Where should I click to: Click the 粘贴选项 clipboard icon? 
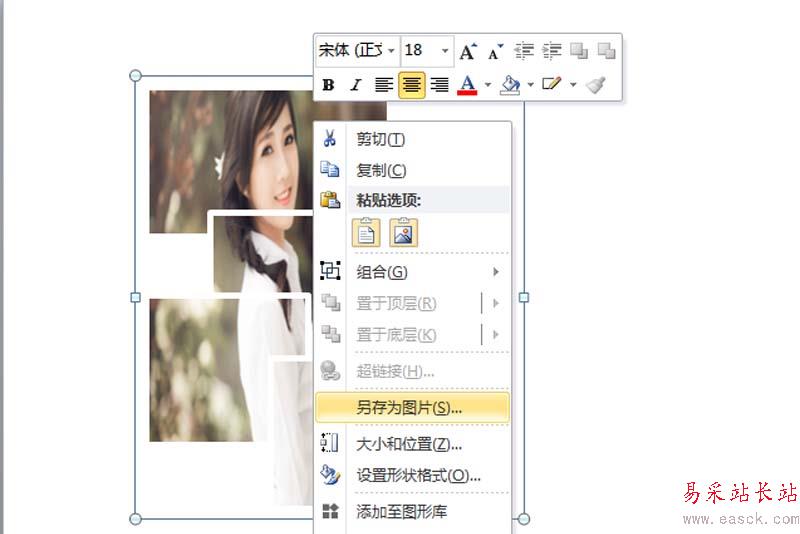click(330, 199)
